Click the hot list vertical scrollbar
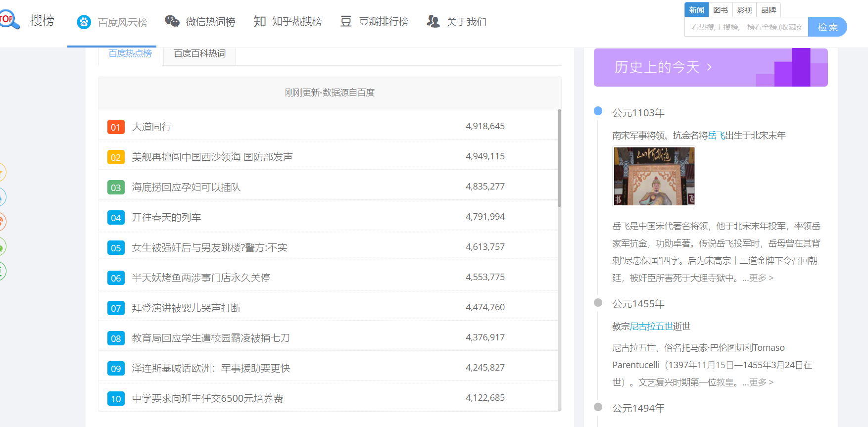The image size is (868, 427). coord(559,158)
